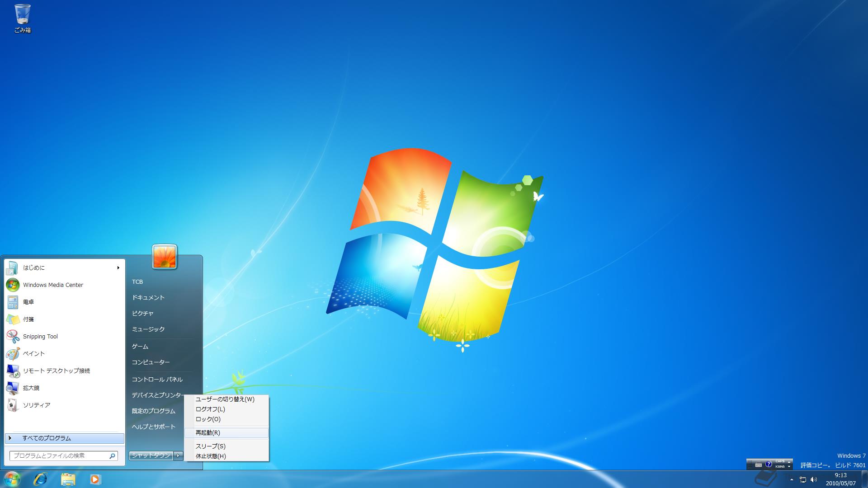Click the プログラムとファイルの検索 search box
This screenshot has height=488, width=868.
pyautogui.click(x=64, y=456)
